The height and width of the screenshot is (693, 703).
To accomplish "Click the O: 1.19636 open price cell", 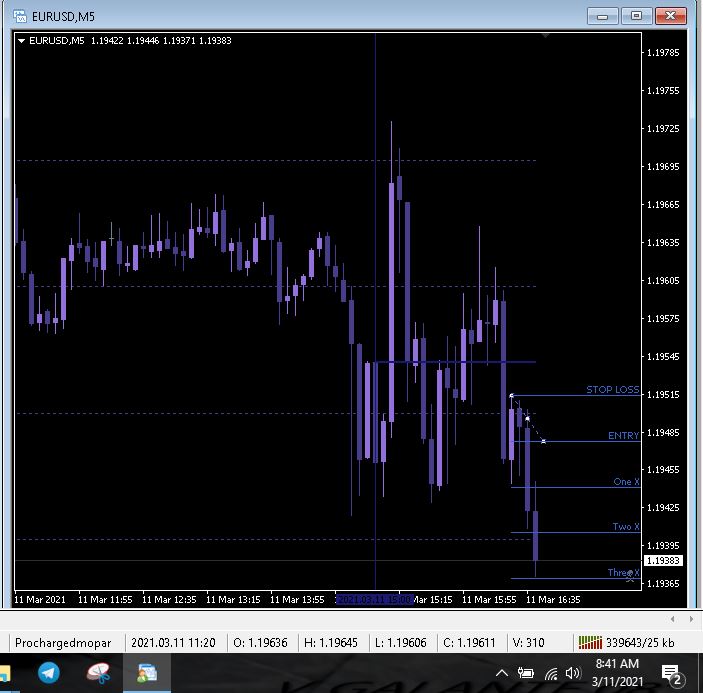I will click(260, 643).
